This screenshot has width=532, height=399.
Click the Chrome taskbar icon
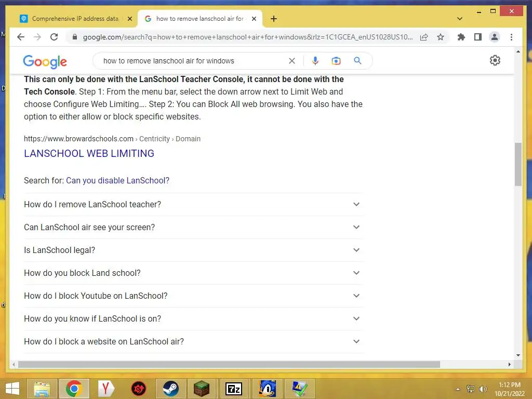tap(74, 389)
